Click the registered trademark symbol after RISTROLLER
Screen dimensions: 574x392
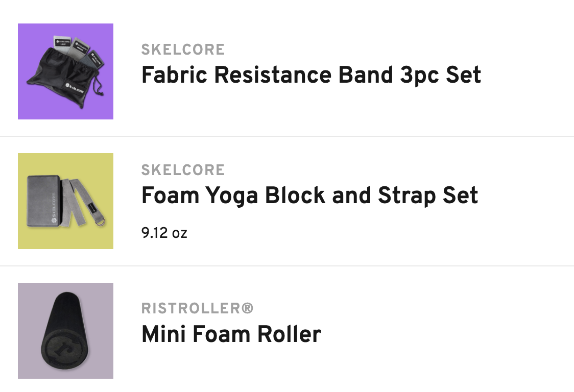(248, 308)
